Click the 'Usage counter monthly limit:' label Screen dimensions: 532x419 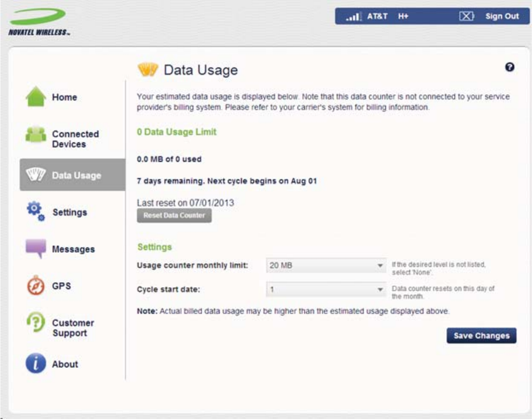click(x=192, y=265)
